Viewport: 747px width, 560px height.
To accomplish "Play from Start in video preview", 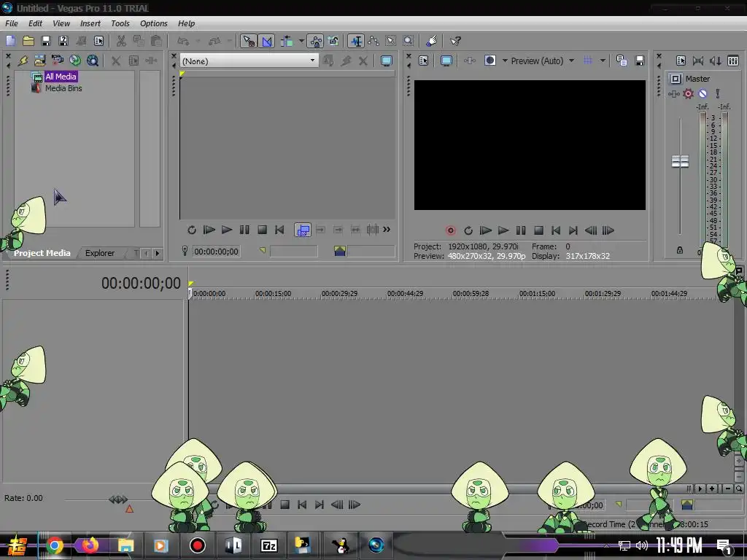I will [x=485, y=230].
